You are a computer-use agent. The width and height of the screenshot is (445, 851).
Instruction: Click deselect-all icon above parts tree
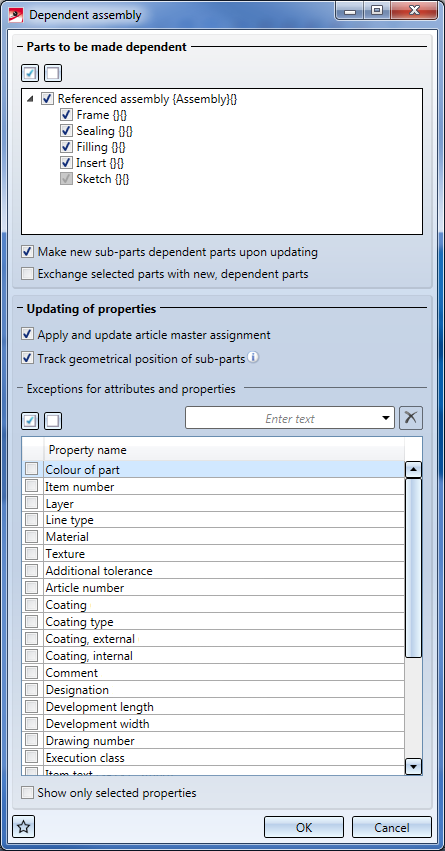click(53, 73)
